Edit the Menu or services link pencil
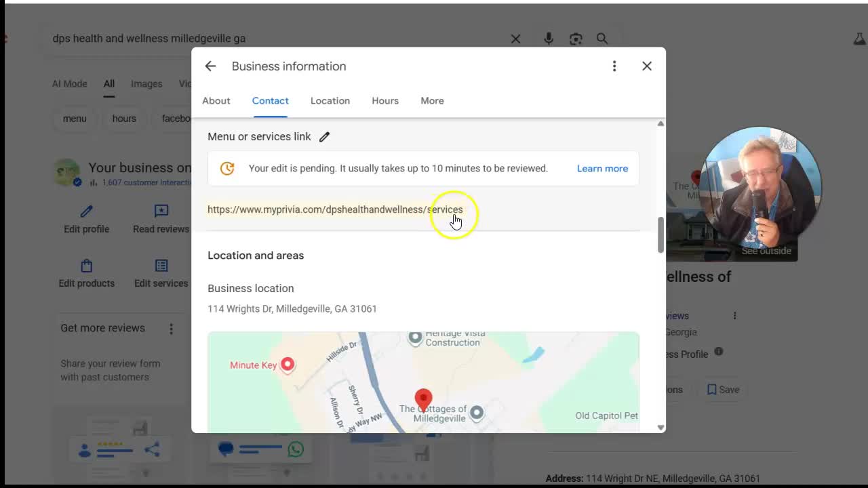Image resolution: width=868 pixels, height=488 pixels. [x=324, y=137]
